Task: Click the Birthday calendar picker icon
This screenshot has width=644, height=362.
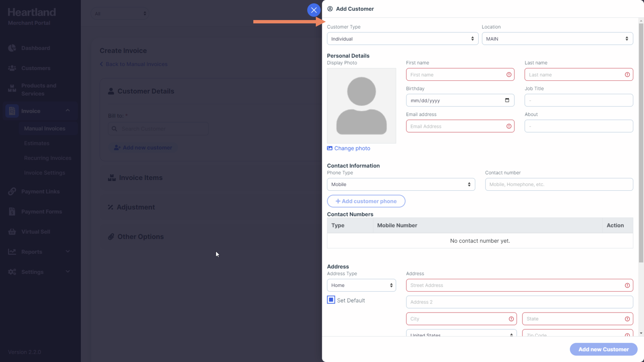Action: (507, 100)
